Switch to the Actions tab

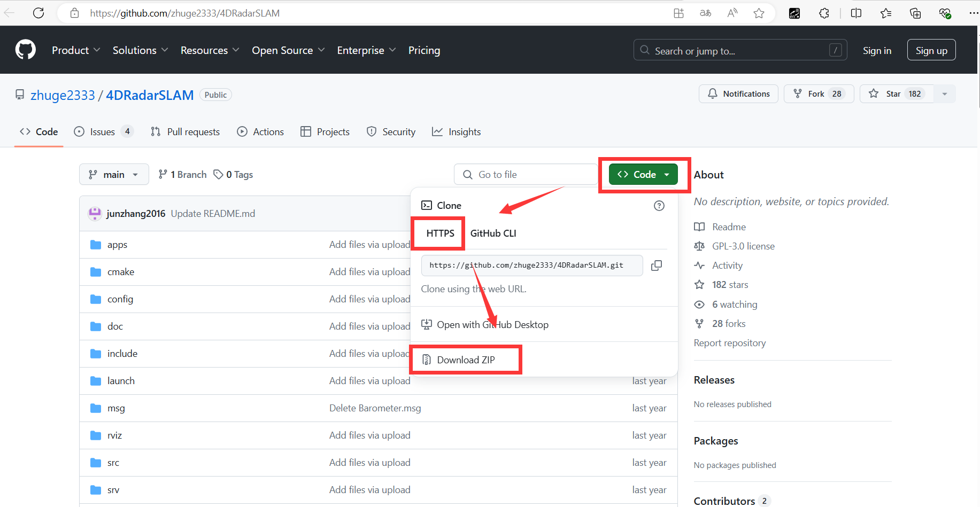coord(260,132)
